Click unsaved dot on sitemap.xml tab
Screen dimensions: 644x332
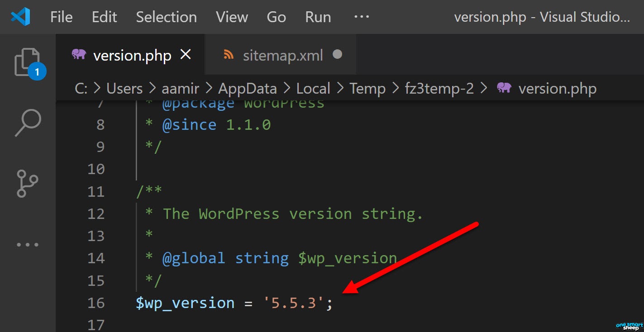tap(337, 55)
